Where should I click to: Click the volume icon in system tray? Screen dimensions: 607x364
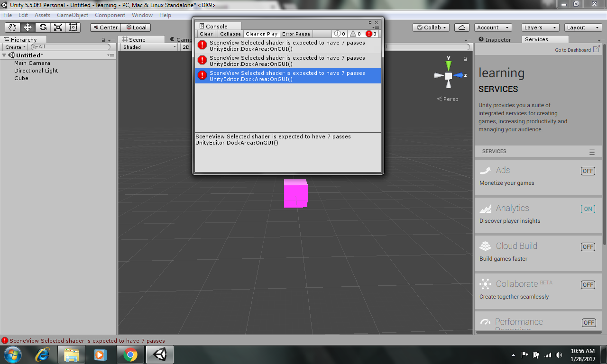point(559,355)
